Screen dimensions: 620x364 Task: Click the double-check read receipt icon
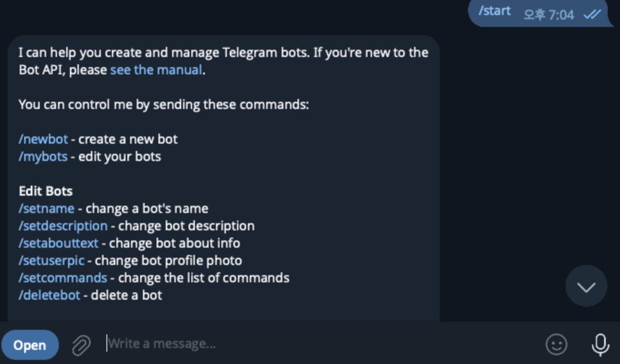click(x=592, y=15)
